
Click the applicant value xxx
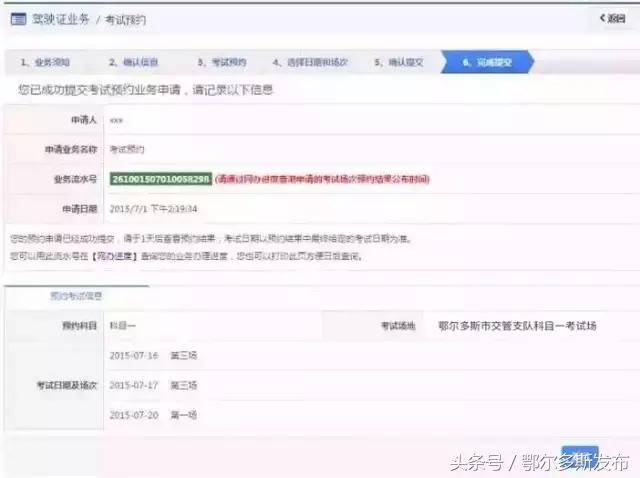116,120
